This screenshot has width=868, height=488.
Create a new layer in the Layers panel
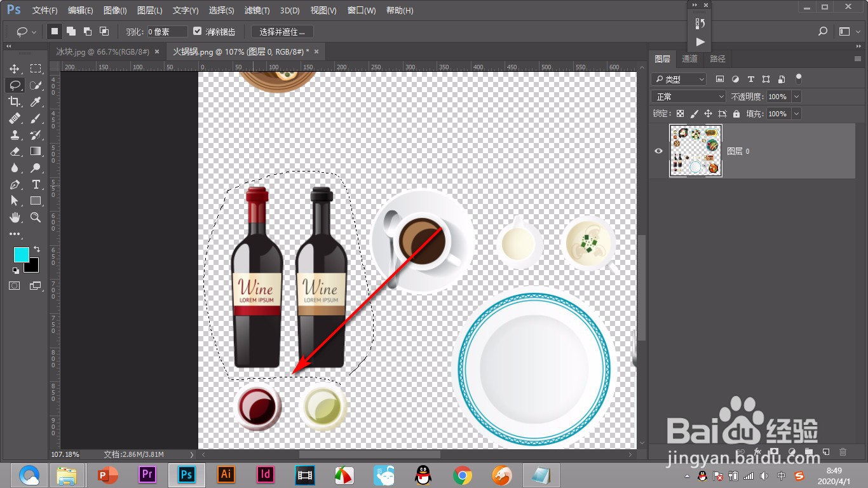(x=826, y=452)
